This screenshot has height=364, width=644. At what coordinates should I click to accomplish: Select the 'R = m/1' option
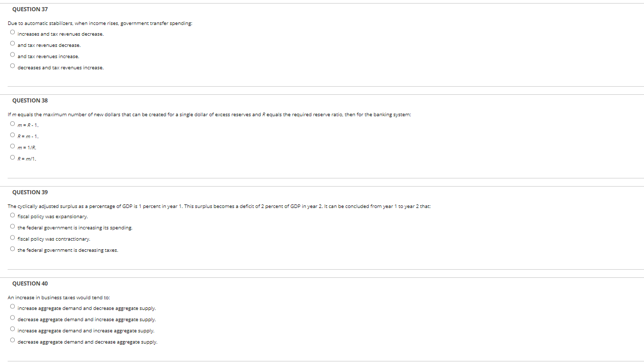[12, 158]
